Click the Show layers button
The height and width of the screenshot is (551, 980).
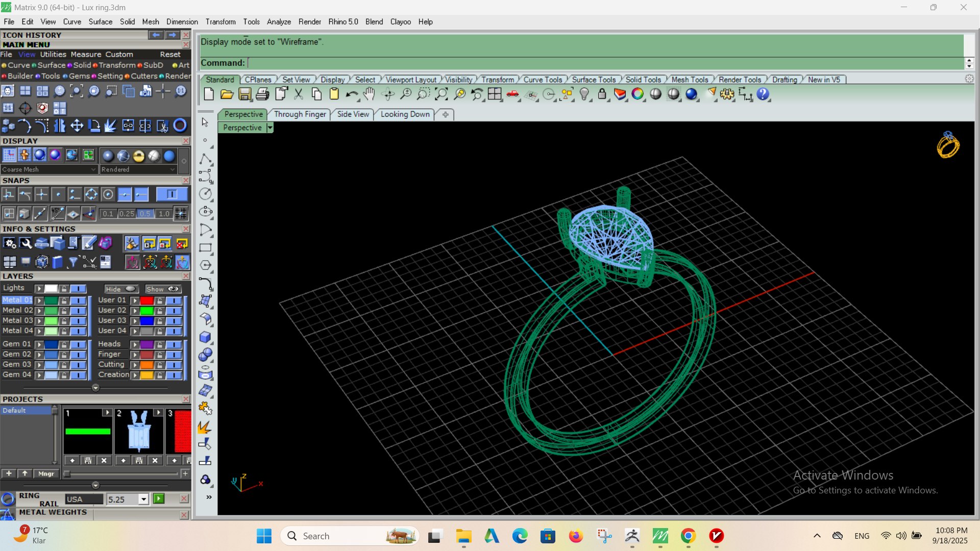163,289
